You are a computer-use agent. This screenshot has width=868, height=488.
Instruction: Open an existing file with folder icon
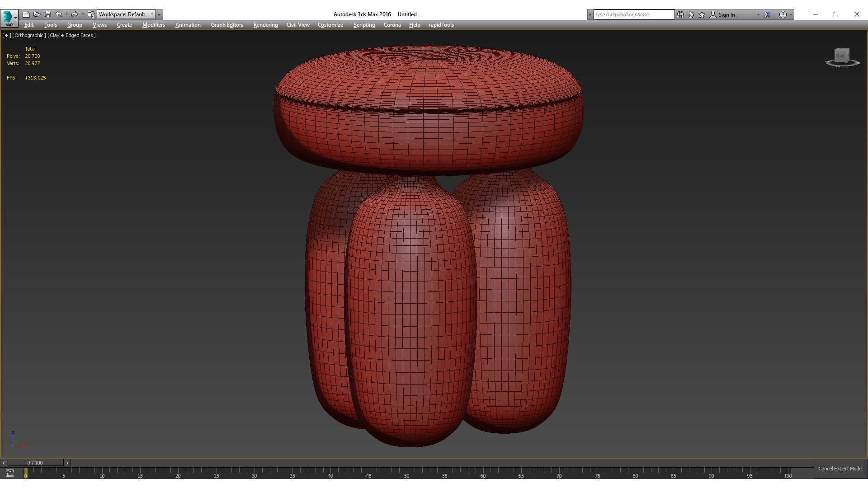[x=37, y=14]
